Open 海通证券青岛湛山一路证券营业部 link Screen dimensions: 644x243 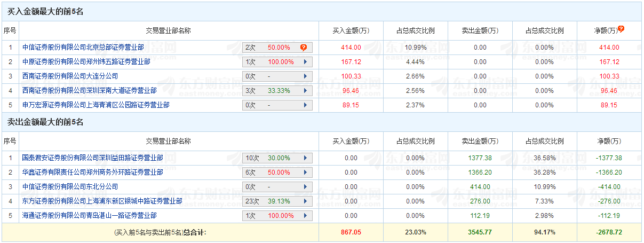[x=89, y=216]
